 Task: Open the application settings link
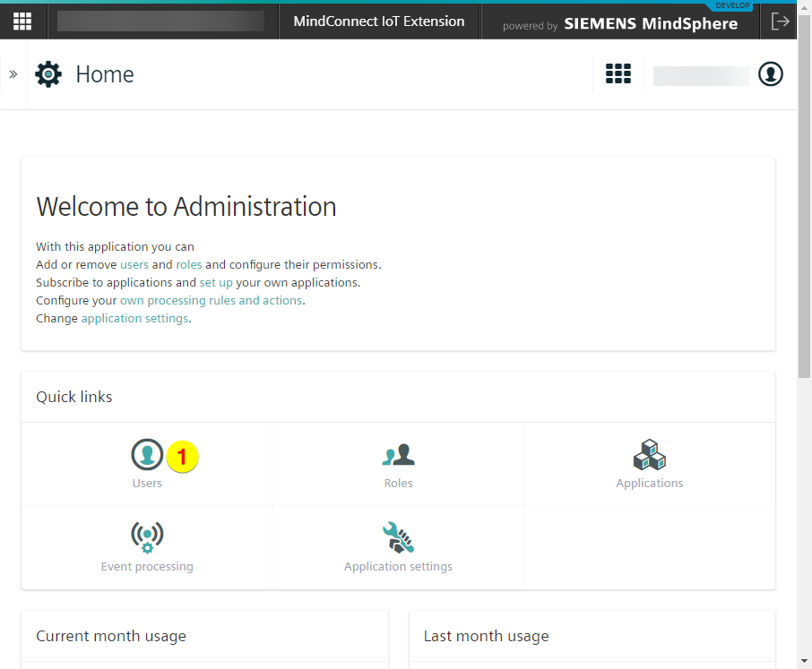[x=134, y=318]
